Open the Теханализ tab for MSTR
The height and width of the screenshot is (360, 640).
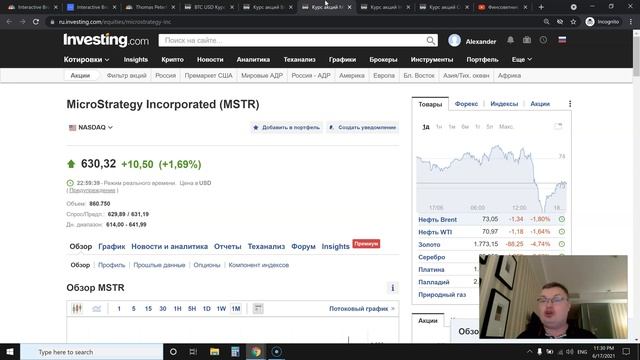[266, 247]
